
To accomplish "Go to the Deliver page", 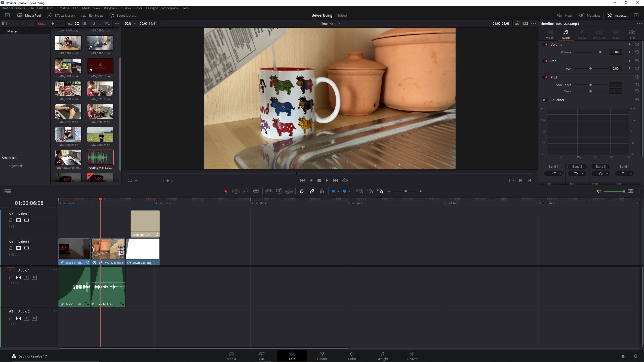I will click(412, 356).
